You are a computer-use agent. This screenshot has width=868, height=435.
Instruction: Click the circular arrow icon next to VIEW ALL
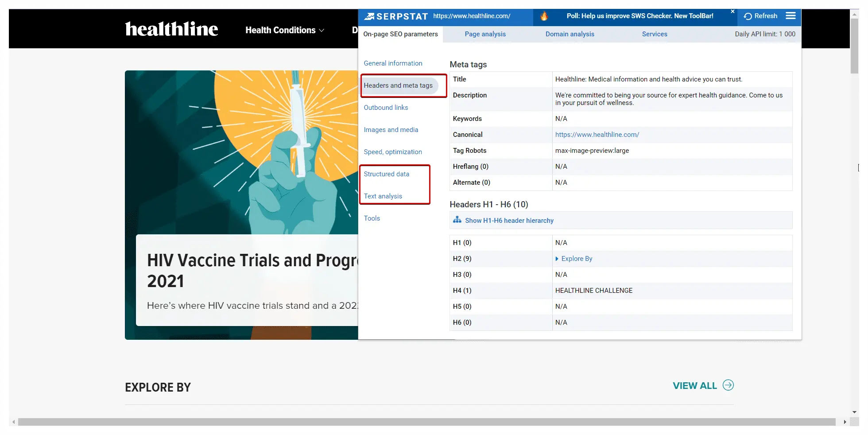[728, 385]
